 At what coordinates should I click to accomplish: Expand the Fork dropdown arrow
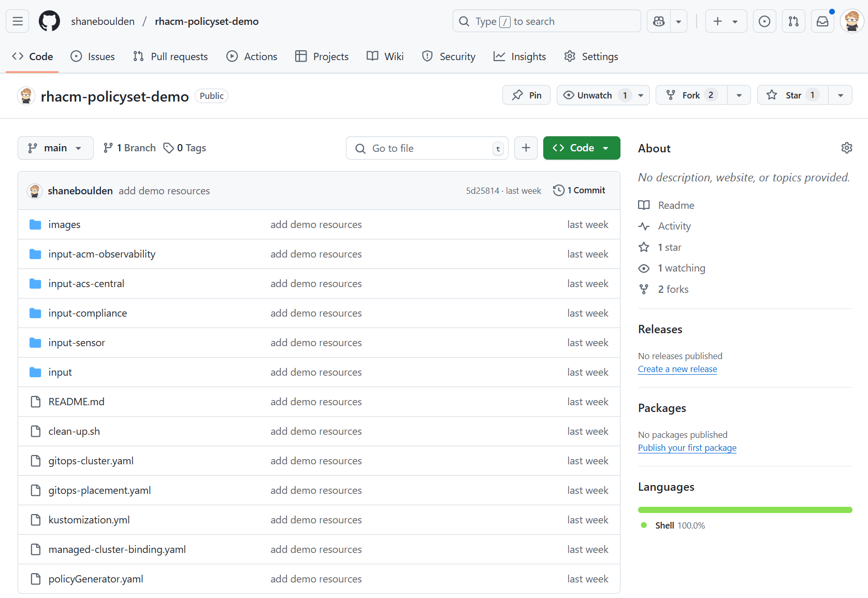739,95
